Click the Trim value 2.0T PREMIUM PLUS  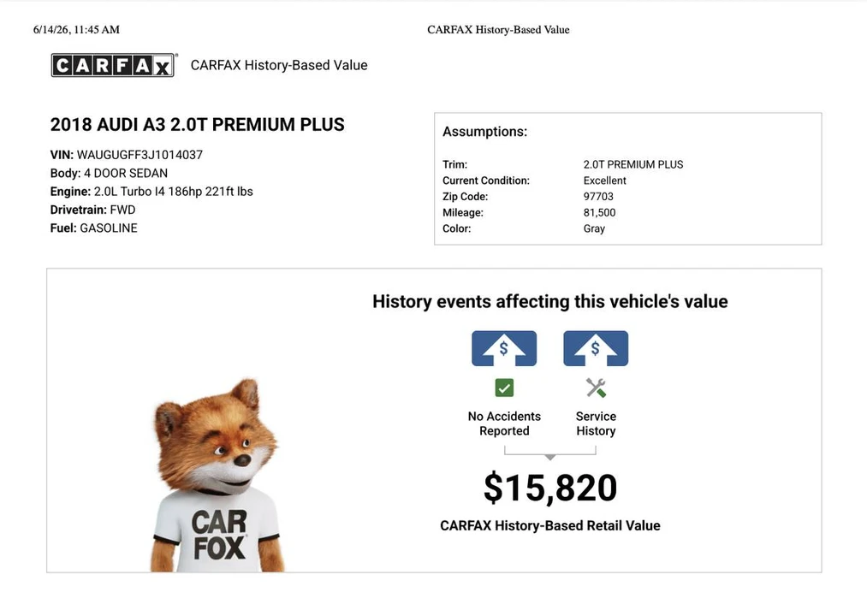[633, 164]
